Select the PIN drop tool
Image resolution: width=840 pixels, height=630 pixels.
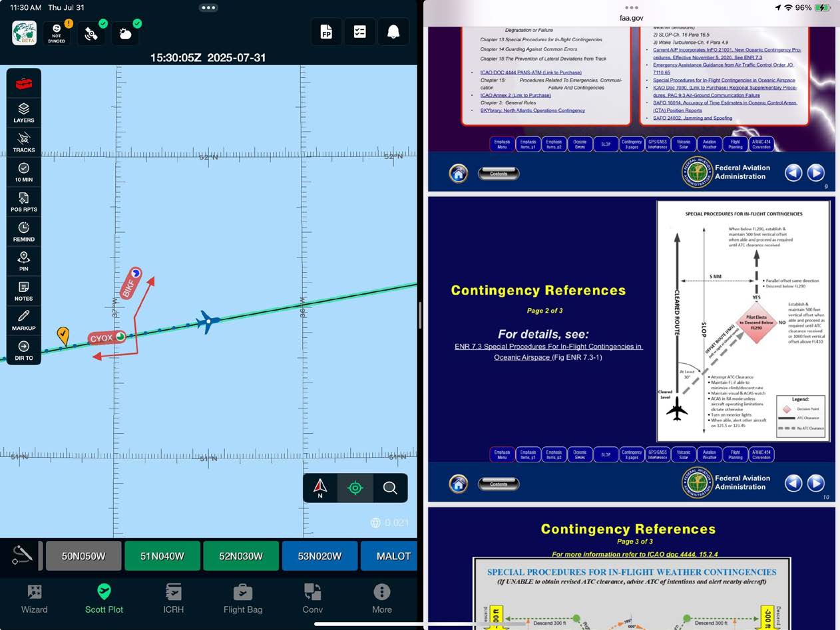tap(24, 261)
